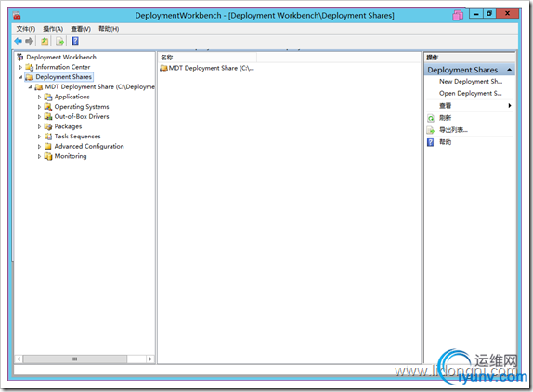Expand the Operating Systems node
Screen dimensions: 533x392
click(39, 107)
